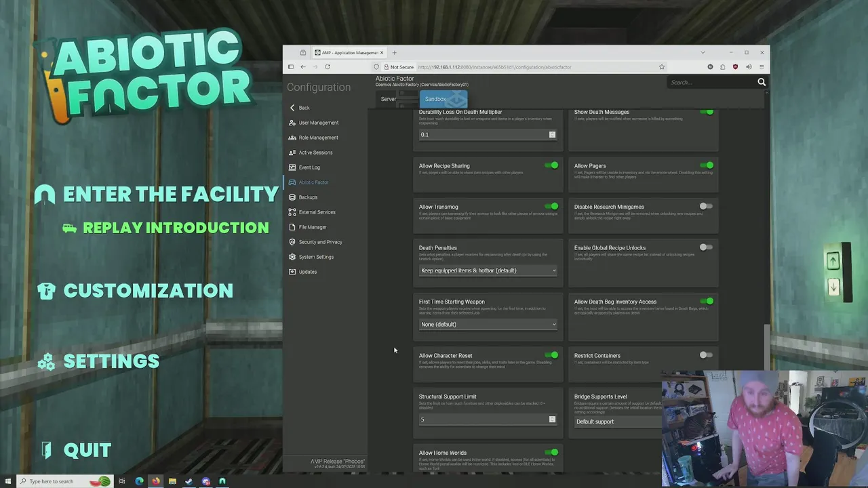Screen dimensions: 868x488
Task: Click the System Settings gear icon
Action: [292, 257]
